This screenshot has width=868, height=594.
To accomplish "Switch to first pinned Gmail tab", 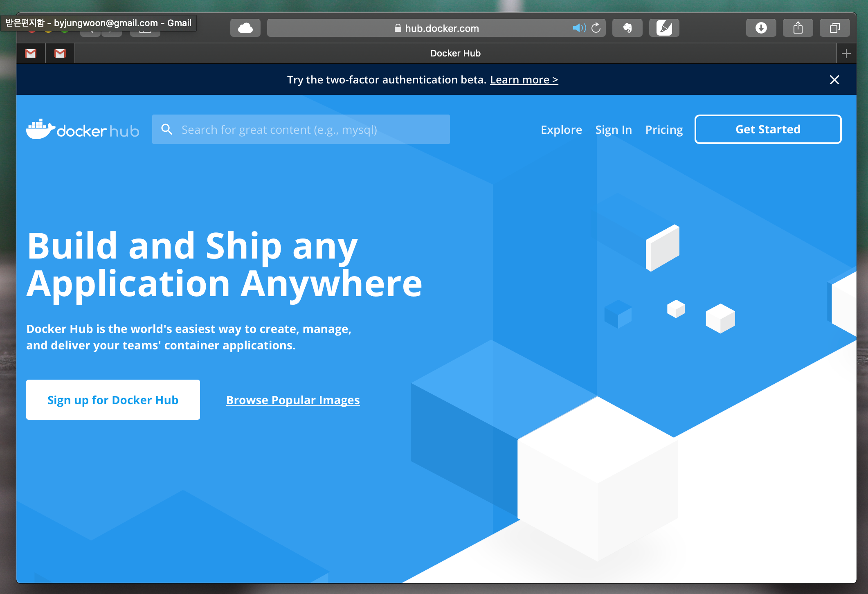I will [x=31, y=54].
